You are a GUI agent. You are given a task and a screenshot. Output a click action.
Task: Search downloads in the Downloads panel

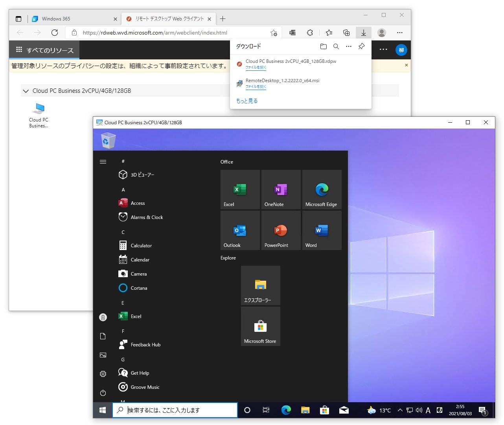pos(336,46)
